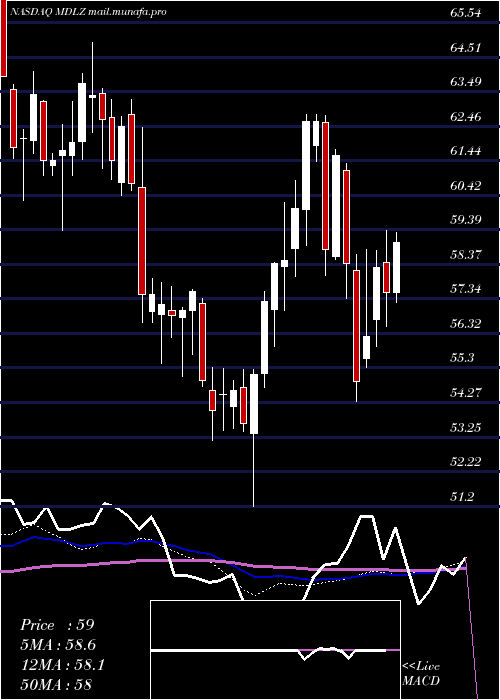The height and width of the screenshot is (700, 500).
Task: Select the 53.25 price axis label
Action: (466, 428)
